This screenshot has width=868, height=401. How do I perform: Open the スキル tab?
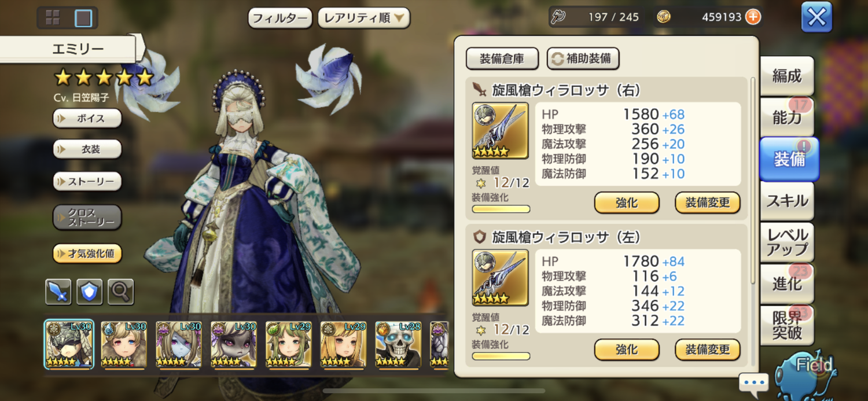tap(787, 201)
